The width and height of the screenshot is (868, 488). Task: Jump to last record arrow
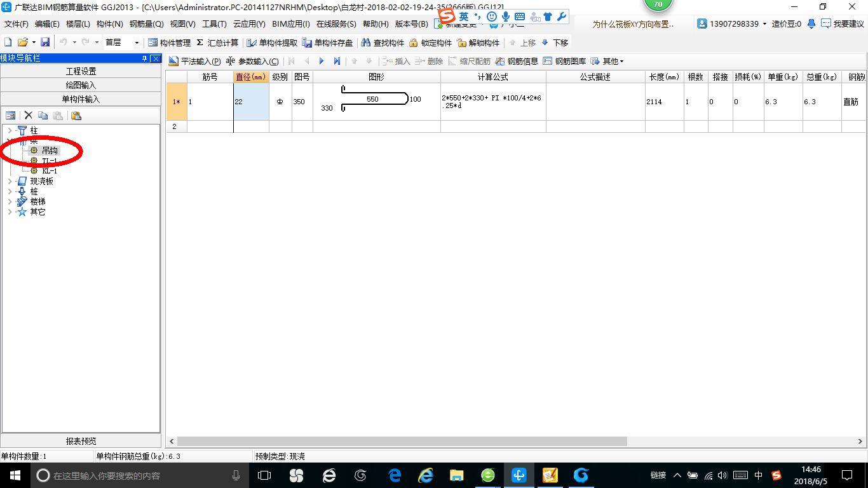pos(337,62)
